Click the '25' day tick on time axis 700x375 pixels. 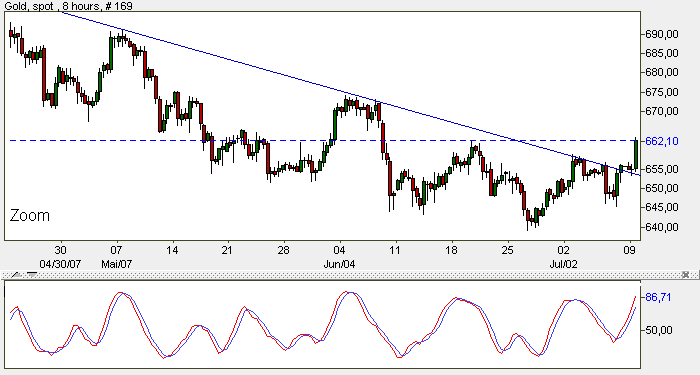(508, 250)
